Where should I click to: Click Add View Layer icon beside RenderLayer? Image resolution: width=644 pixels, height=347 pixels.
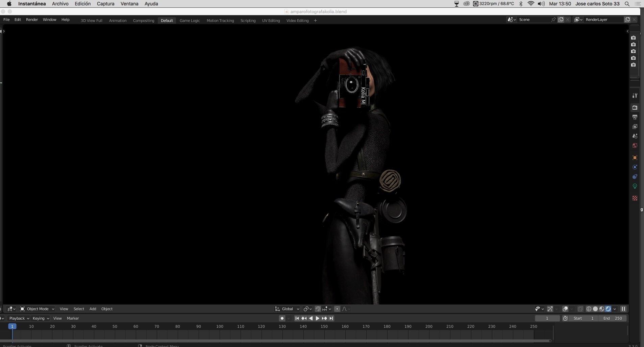coord(627,20)
